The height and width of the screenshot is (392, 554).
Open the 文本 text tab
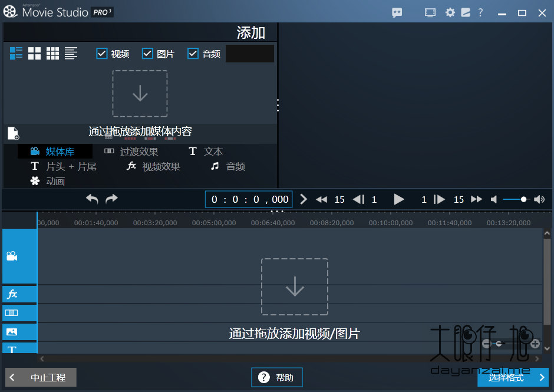[206, 151]
